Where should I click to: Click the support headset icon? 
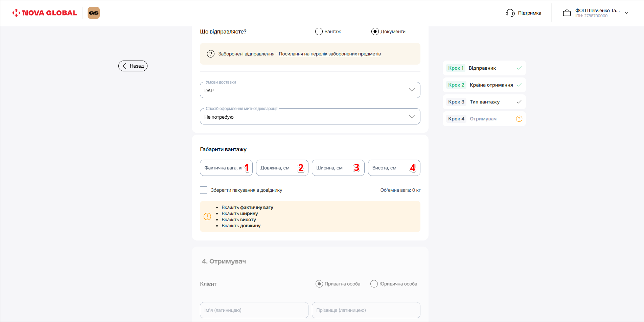coord(510,13)
